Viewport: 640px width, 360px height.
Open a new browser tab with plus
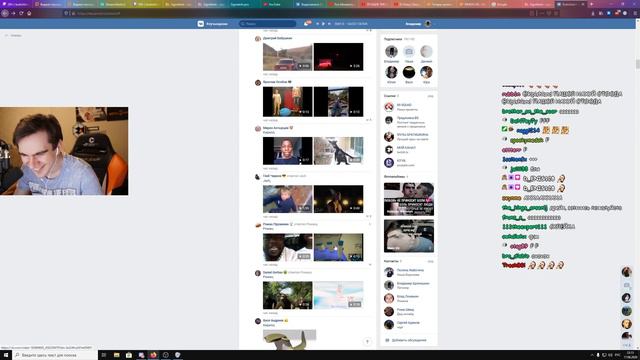click(x=591, y=4)
